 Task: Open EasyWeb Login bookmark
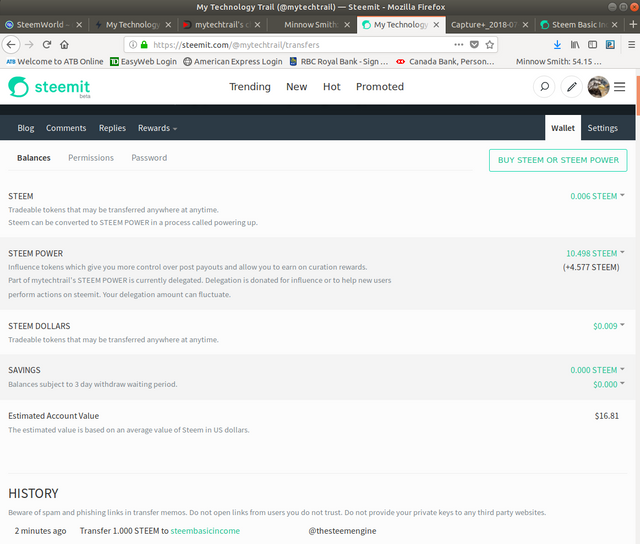click(x=144, y=62)
